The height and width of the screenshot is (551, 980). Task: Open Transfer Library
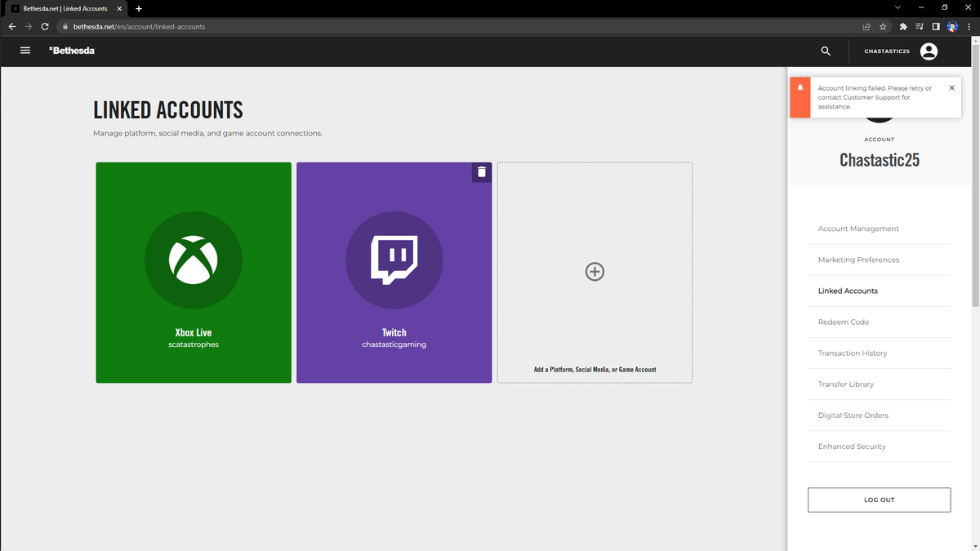pos(846,384)
